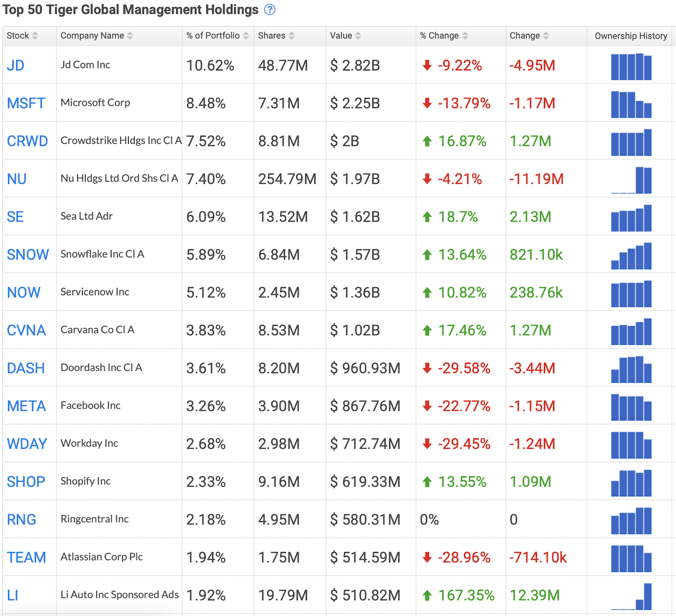Click the NU ticker symbol
Viewport: 676px width, 616px height.
[x=17, y=179]
